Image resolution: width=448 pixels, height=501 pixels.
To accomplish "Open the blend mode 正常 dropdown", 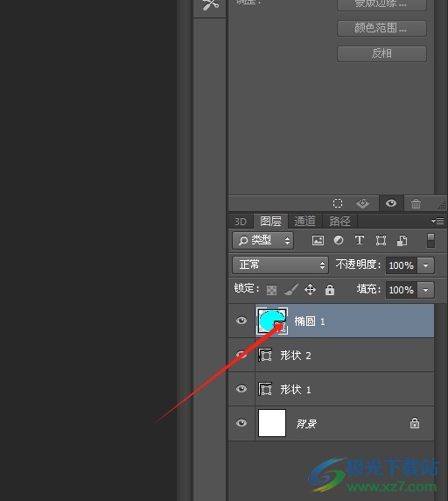I will (280, 265).
